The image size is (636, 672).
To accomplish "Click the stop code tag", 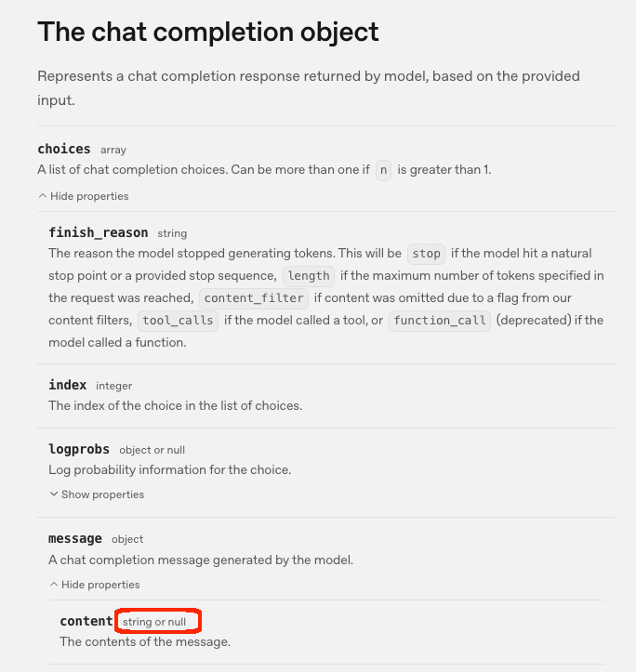I will point(426,254).
